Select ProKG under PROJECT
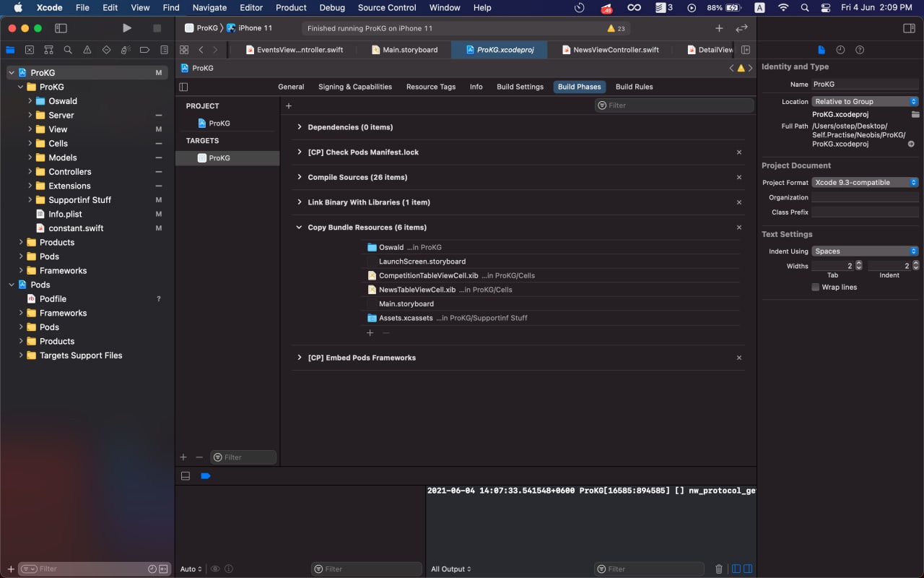Viewport: 924px width, 578px height. coord(227,123)
